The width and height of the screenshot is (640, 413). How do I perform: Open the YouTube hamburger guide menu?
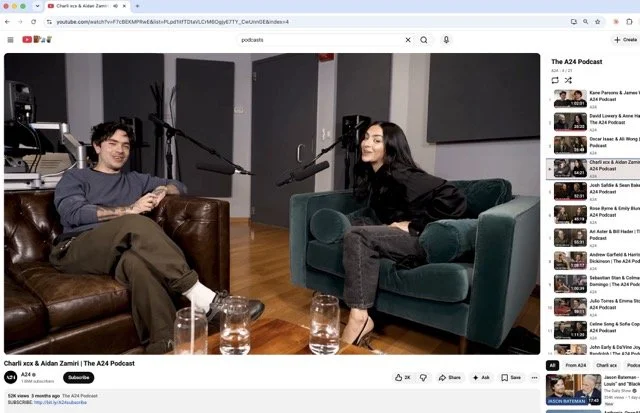11,40
